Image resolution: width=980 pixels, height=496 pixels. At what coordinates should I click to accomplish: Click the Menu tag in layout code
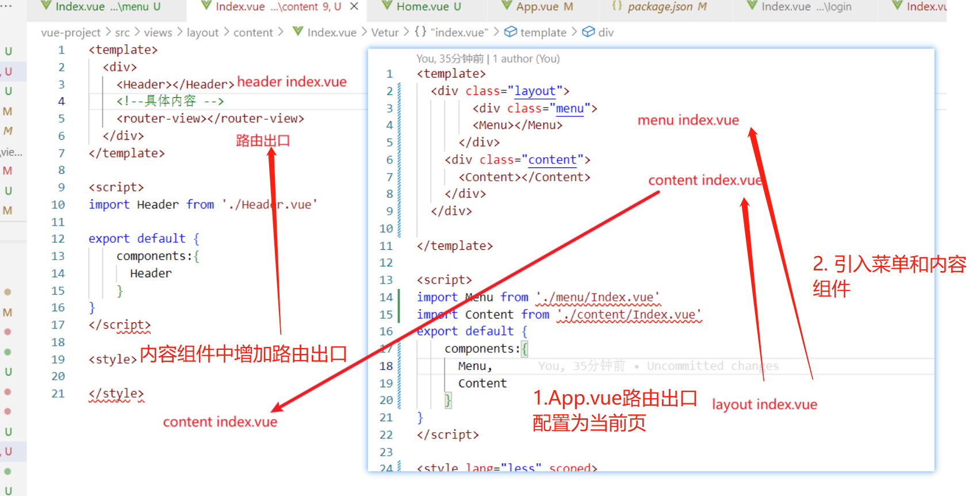518,125
